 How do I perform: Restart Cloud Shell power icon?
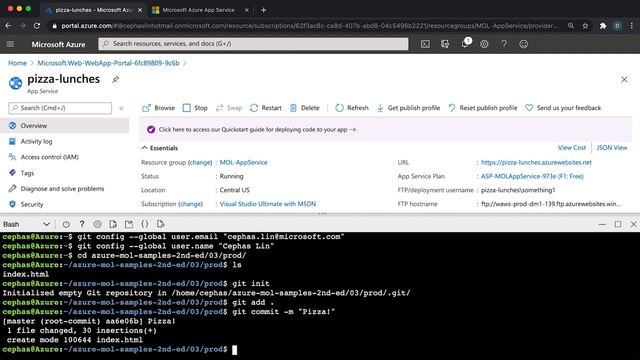tap(66, 224)
